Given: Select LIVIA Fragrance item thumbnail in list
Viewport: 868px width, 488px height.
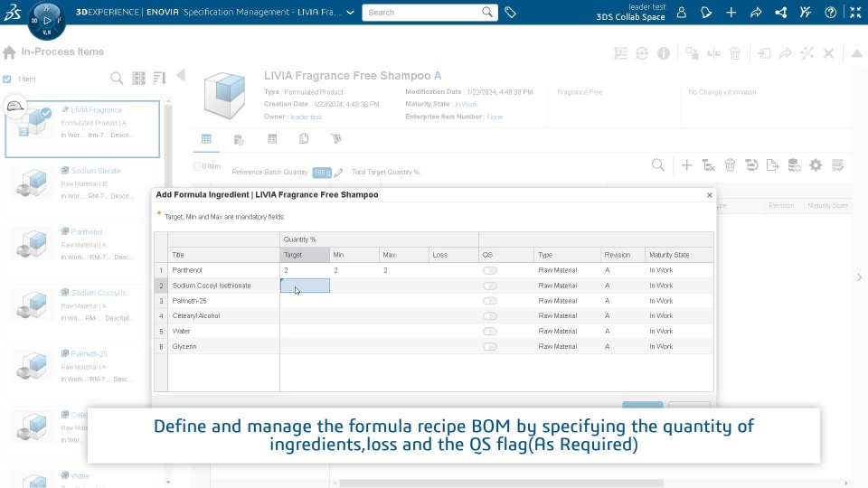Looking at the screenshot, I should click(32, 122).
